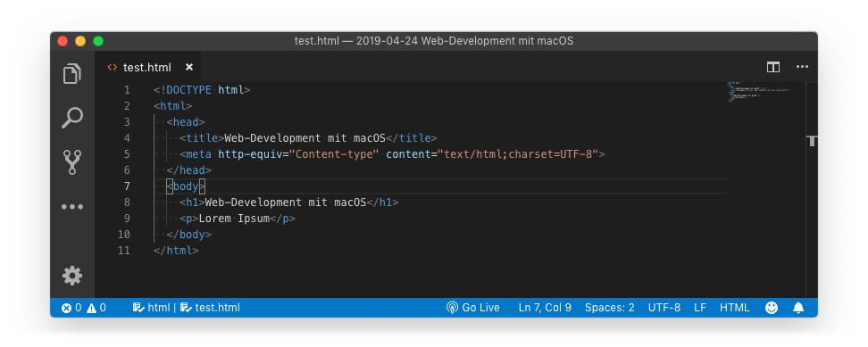
Task: Click the opening <body> tag
Action: click(x=186, y=186)
